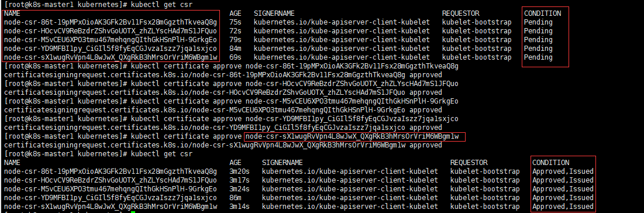This screenshot has height=213, width=644.
Task: Select the age value '84m'
Action: click(235, 49)
